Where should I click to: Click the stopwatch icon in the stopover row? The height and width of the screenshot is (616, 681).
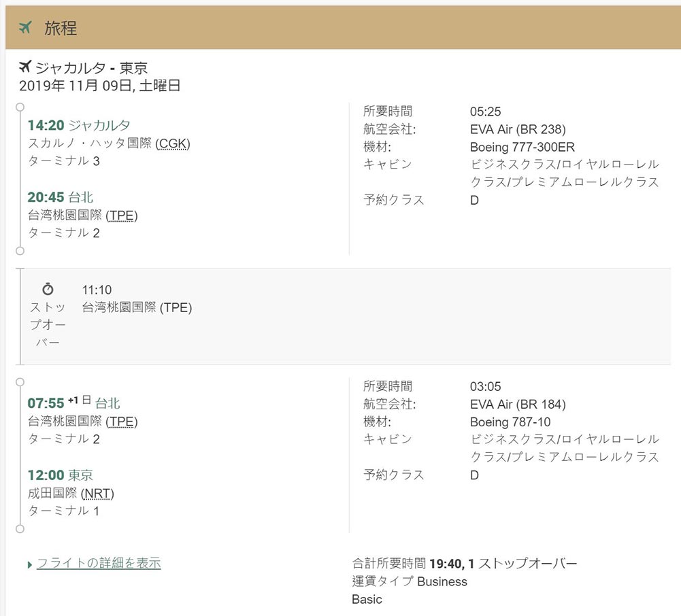click(48, 289)
